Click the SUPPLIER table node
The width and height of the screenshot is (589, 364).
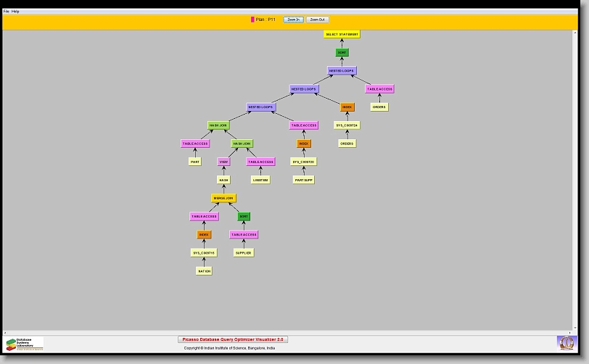244,253
